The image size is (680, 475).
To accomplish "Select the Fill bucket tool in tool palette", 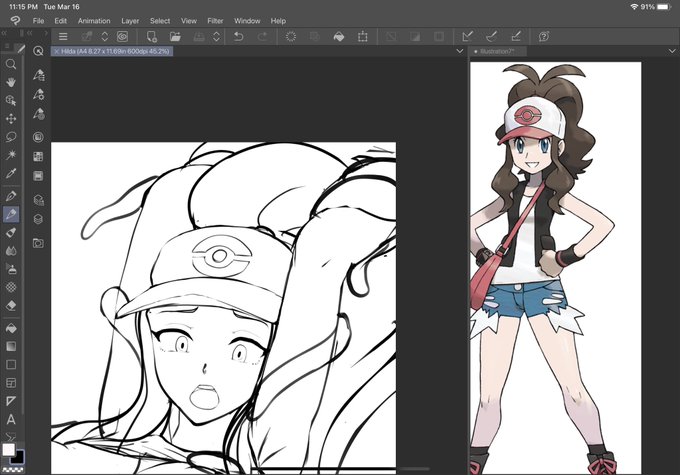I will (11, 328).
